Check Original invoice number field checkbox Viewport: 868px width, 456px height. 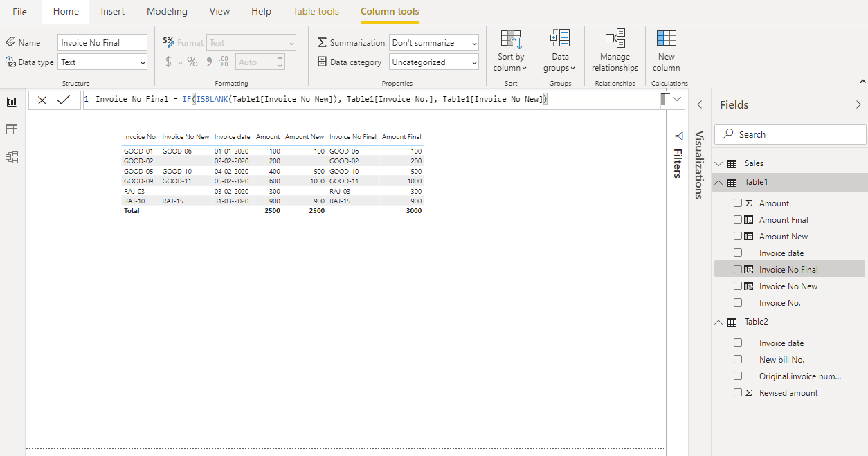pos(738,376)
